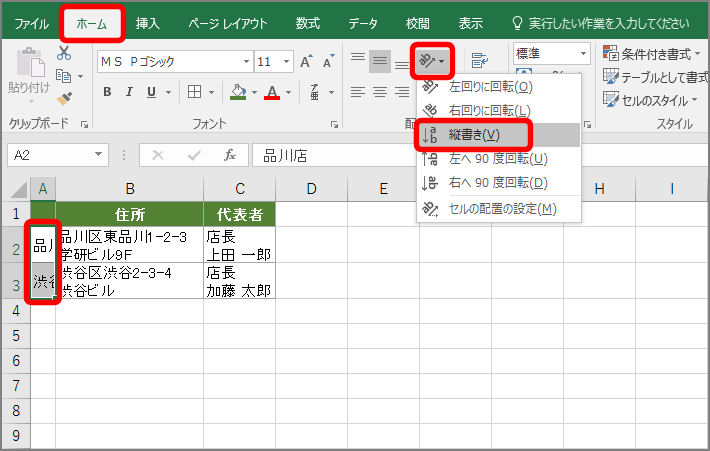Switch to the 挿入 tab
The image size is (710, 451).
148,23
